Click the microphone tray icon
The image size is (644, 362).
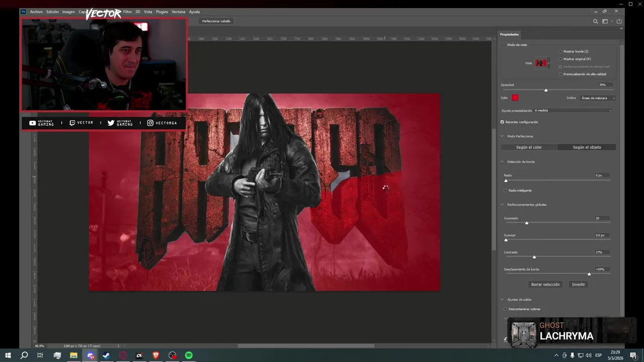[x=572, y=355]
